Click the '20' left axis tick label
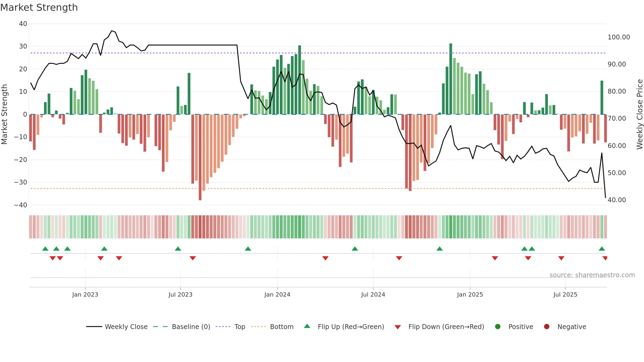 tap(23, 69)
